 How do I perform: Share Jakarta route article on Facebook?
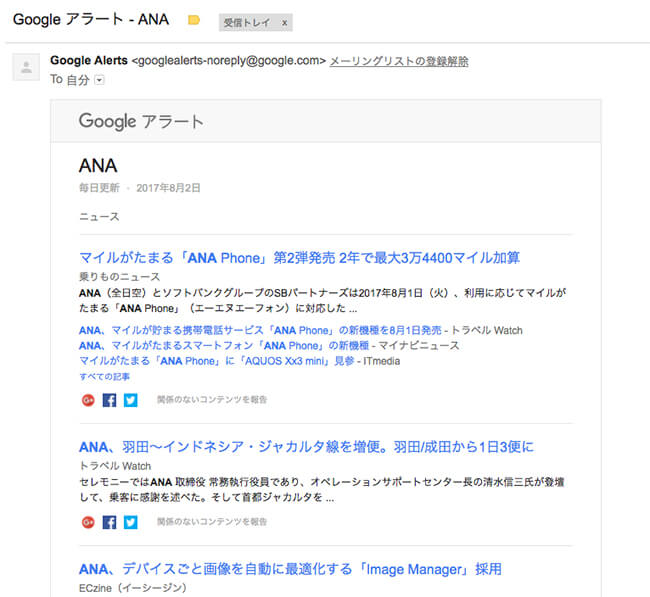click(109, 522)
